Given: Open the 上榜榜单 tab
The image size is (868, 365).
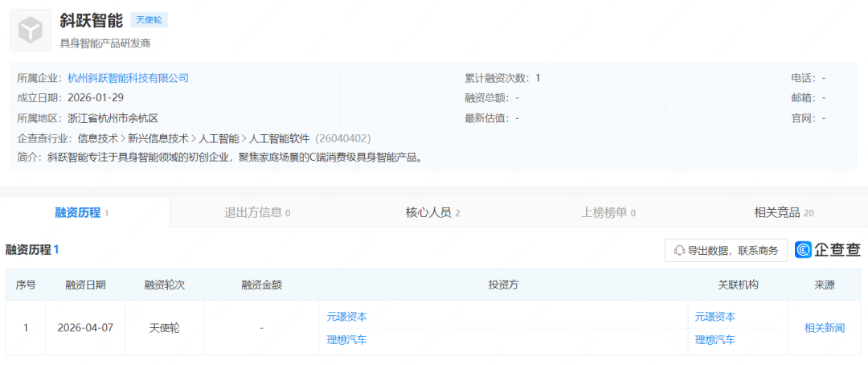Looking at the screenshot, I should (x=608, y=212).
